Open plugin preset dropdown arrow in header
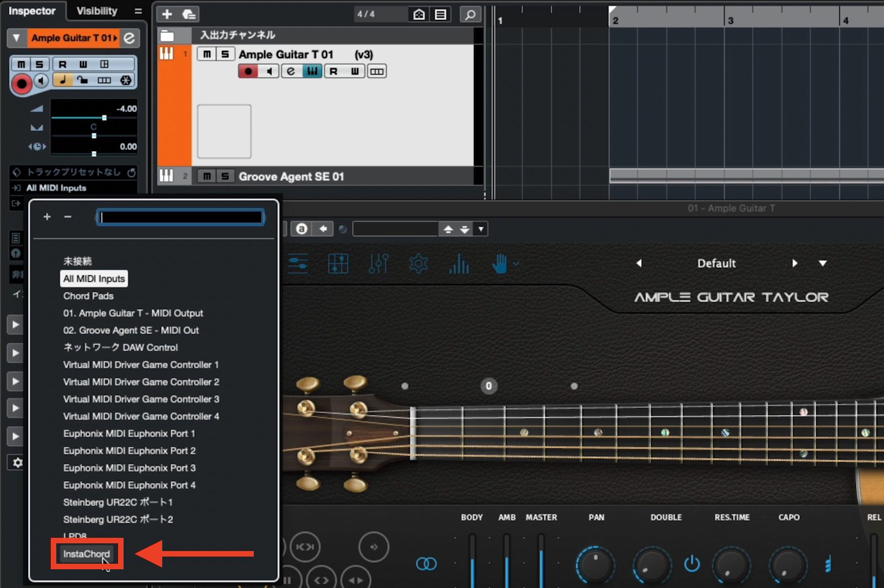This screenshot has width=884, height=588. tap(481, 229)
